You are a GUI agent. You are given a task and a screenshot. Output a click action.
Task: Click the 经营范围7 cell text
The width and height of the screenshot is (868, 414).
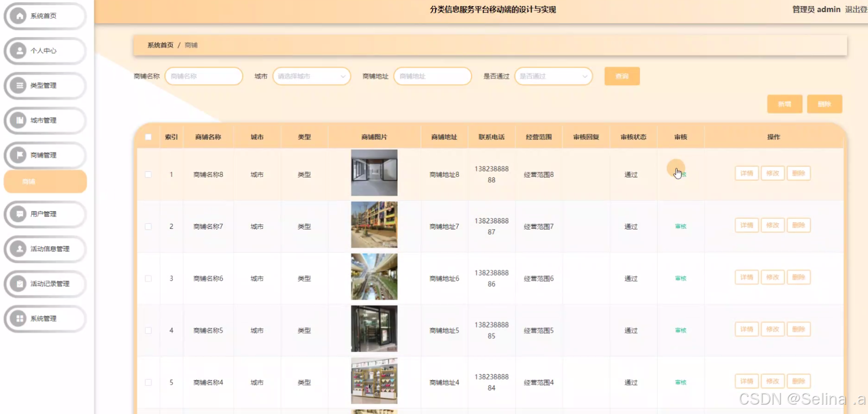539,227
